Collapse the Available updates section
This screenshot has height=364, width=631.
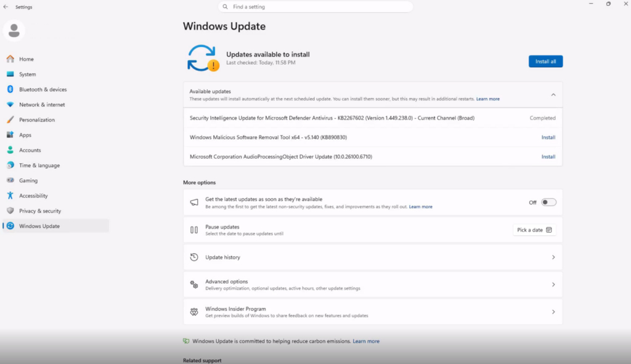(553, 94)
